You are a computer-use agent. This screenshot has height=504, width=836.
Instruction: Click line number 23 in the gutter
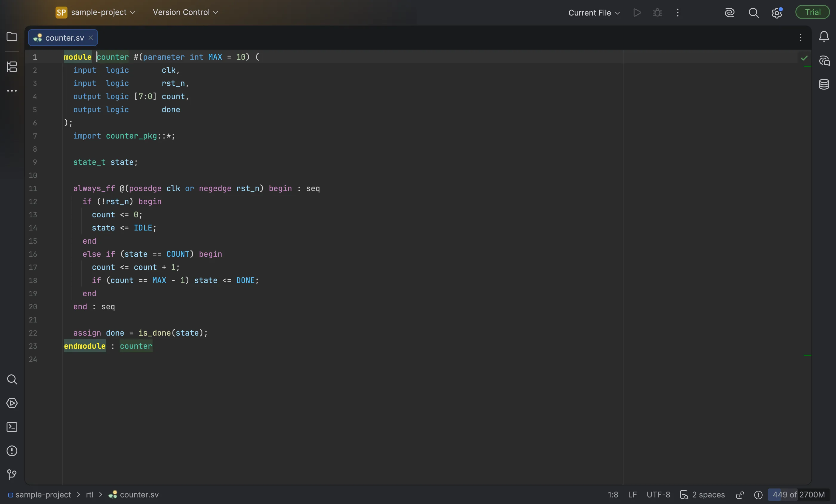click(33, 346)
